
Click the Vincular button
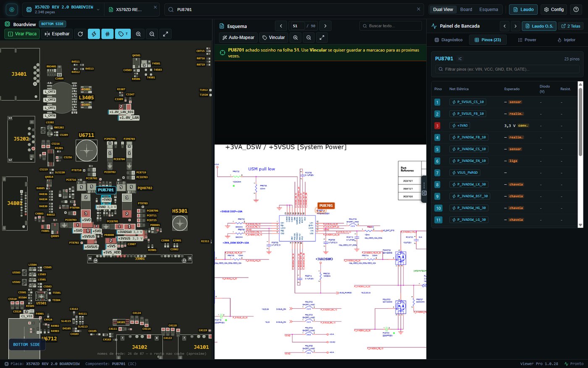pos(273,37)
